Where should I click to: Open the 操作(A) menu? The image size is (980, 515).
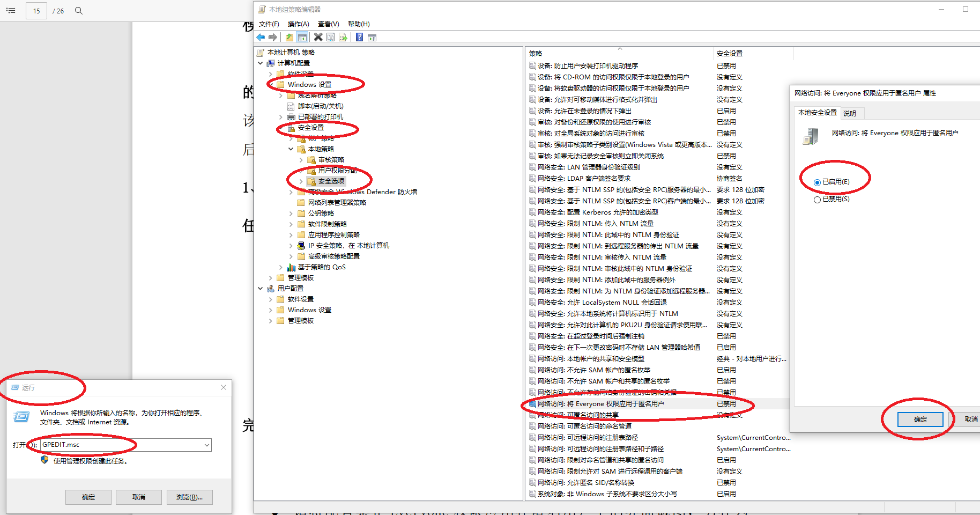pos(298,24)
